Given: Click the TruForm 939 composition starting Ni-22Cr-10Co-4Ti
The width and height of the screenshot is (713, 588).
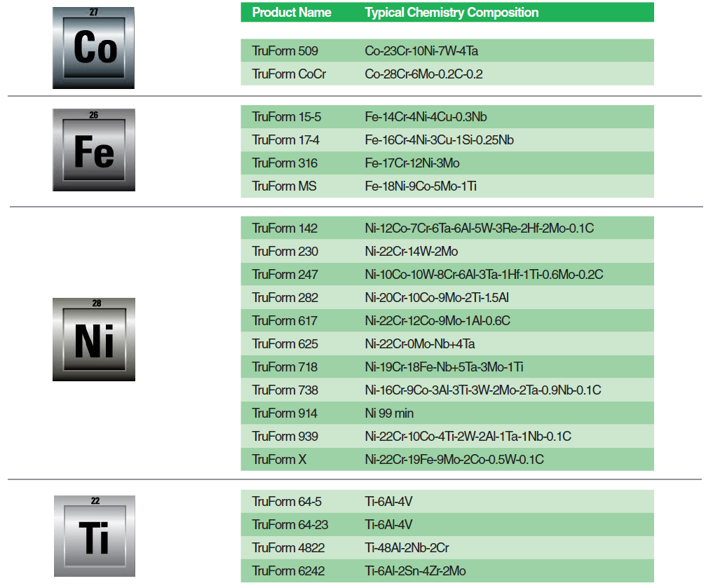Looking at the screenshot, I should pyautogui.click(x=468, y=437).
